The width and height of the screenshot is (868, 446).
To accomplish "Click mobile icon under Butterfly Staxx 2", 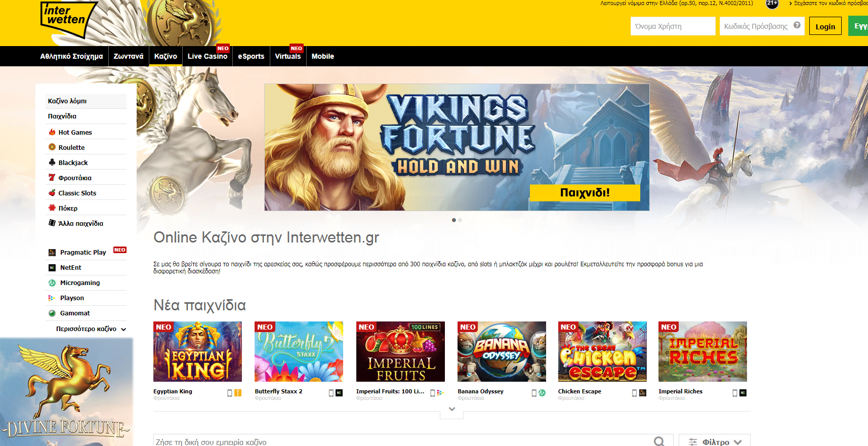I will point(331,393).
